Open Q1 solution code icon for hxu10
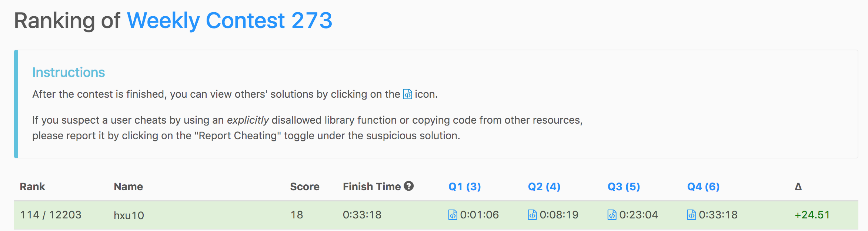Viewport: 868px width, 231px height. pyautogui.click(x=453, y=215)
